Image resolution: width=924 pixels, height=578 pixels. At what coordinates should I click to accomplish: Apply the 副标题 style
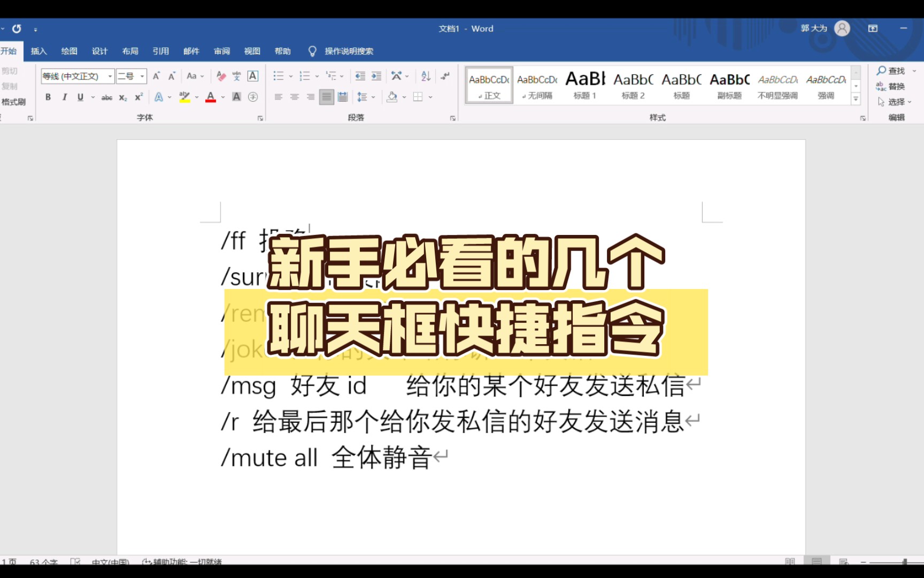coord(729,85)
